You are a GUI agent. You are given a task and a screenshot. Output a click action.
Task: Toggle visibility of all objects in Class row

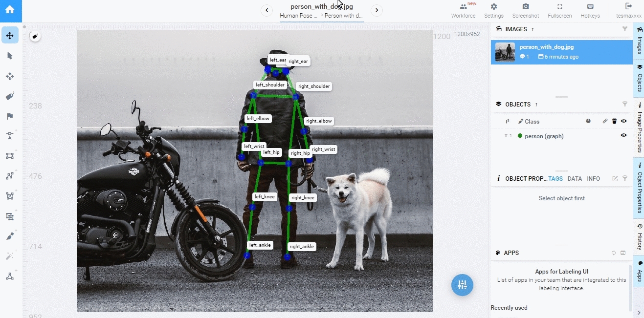pos(623,121)
